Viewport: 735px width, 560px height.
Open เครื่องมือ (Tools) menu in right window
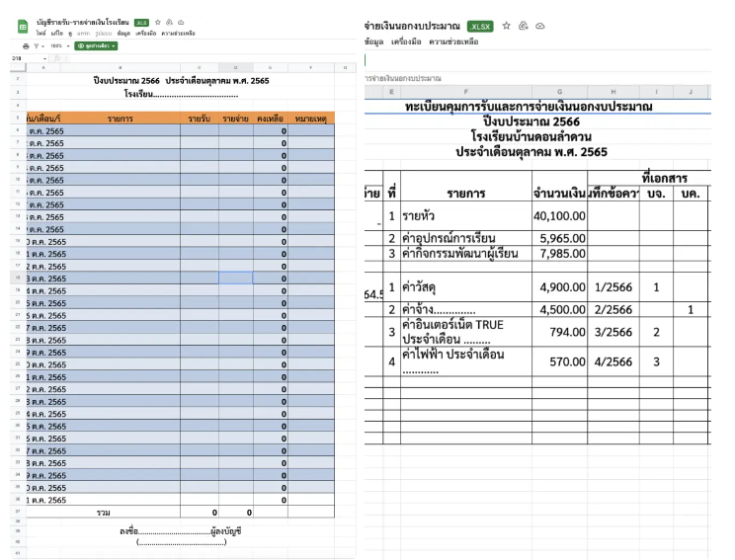click(406, 41)
